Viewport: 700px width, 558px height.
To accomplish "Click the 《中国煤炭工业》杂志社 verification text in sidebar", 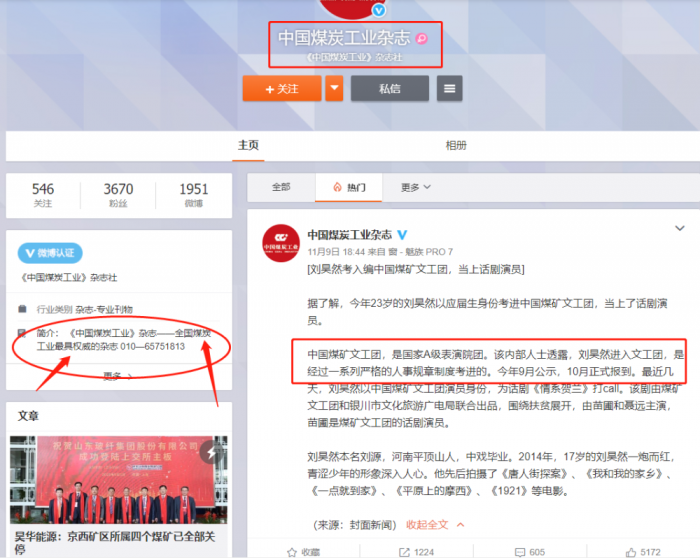I will (69, 277).
